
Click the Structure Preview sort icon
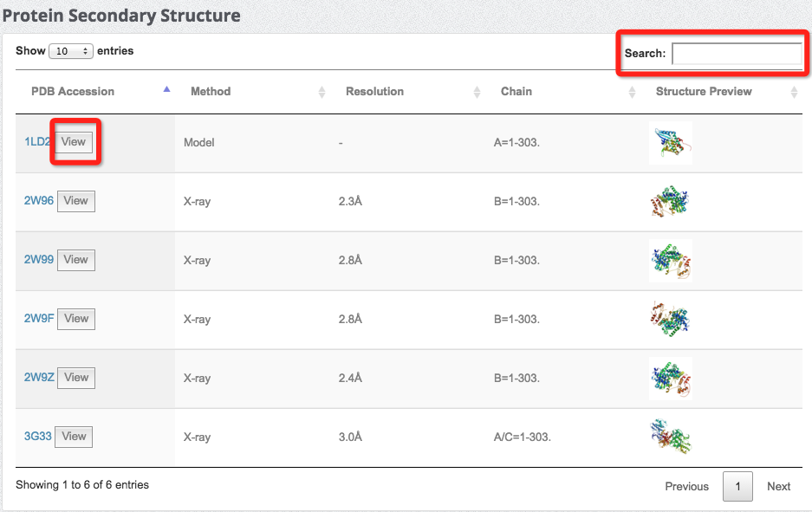coord(796,92)
